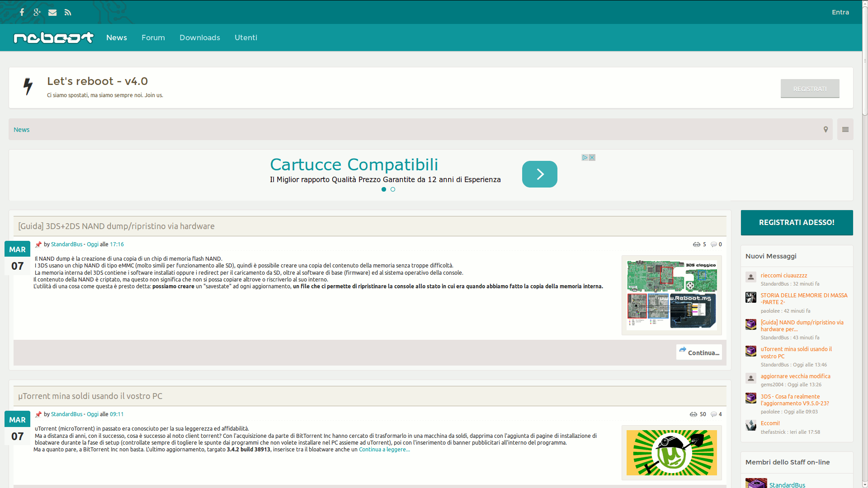The image size is (868, 488).
Task: Open the 'rieccomi ciuauzzzz' message link
Action: (x=783, y=275)
